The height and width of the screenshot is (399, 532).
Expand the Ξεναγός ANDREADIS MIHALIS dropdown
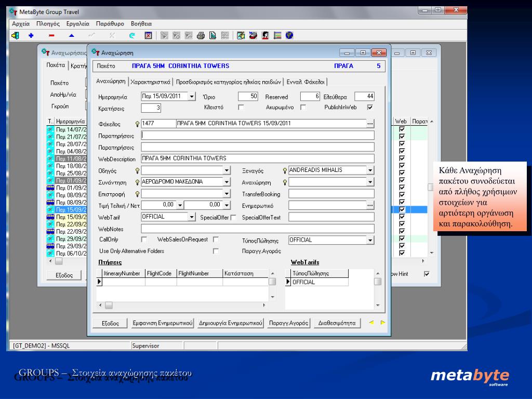coord(370,170)
